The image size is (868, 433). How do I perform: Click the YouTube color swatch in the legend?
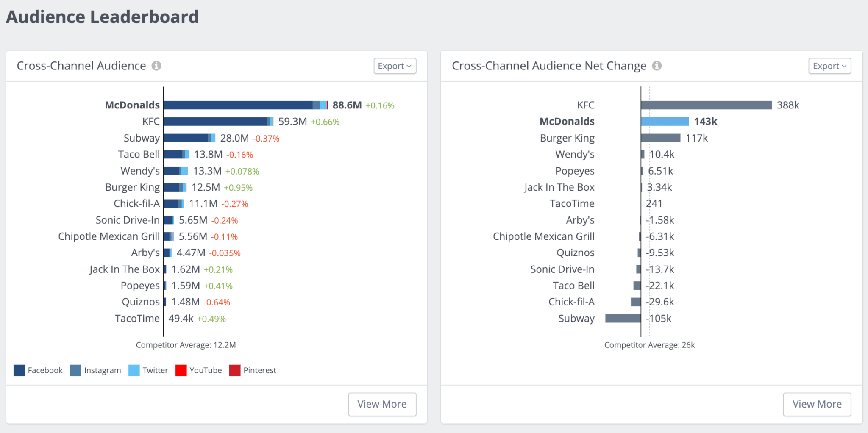pos(181,370)
